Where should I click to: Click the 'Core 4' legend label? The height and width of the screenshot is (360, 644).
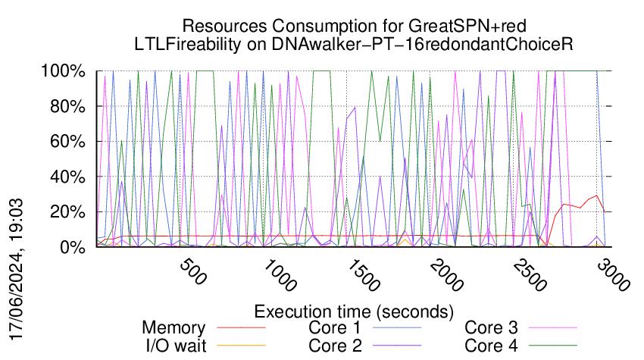tap(491, 346)
